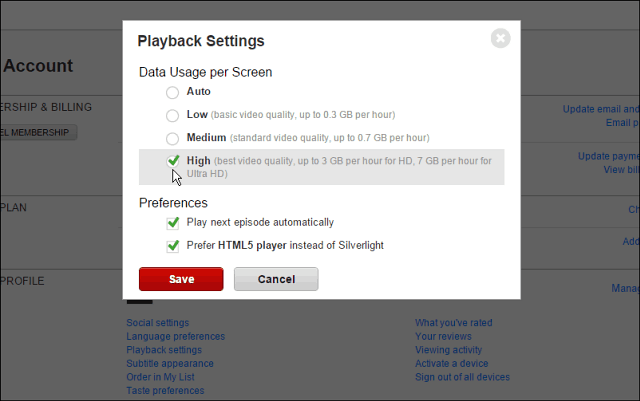The height and width of the screenshot is (401, 640).
Task: Open Language preferences link
Action: point(175,337)
